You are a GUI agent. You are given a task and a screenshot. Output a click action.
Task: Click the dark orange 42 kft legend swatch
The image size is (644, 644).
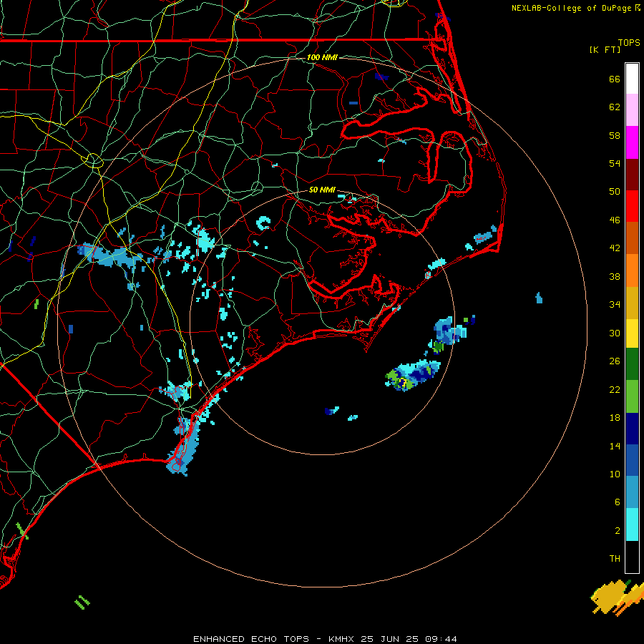pyautogui.click(x=632, y=238)
